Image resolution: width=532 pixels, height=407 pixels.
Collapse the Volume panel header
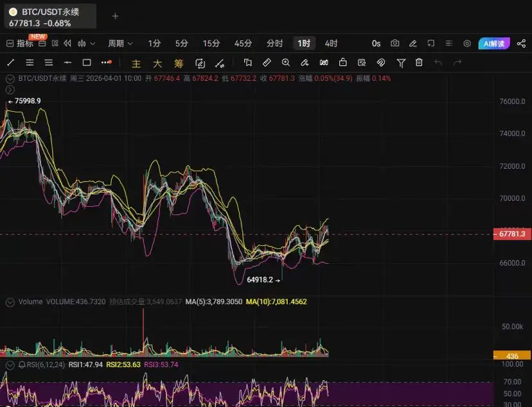(x=10, y=302)
